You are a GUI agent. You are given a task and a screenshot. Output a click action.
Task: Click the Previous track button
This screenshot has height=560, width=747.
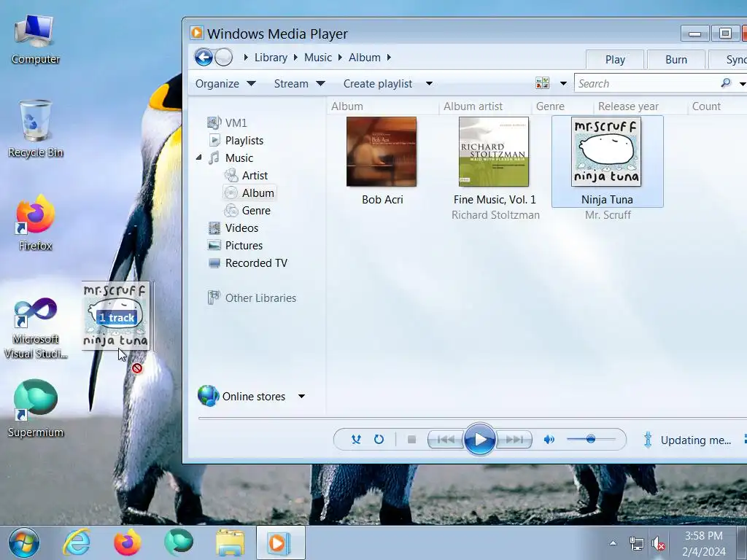coord(445,440)
